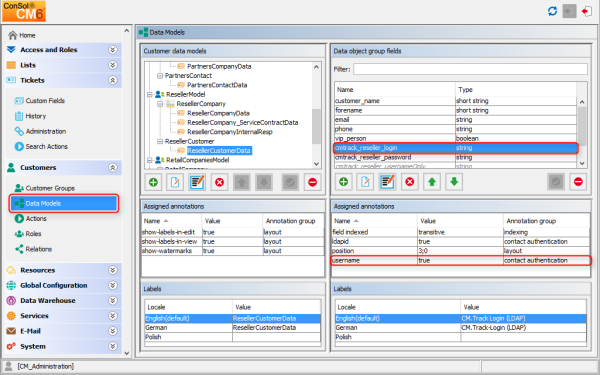Add a new data object field with green plus
This screenshot has height=375, width=600.
pyautogui.click(x=344, y=182)
